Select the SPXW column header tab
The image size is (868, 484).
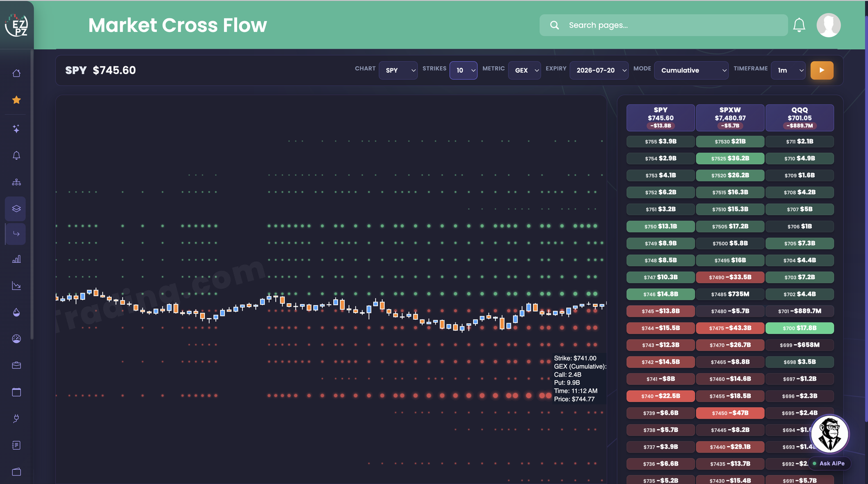point(730,118)
